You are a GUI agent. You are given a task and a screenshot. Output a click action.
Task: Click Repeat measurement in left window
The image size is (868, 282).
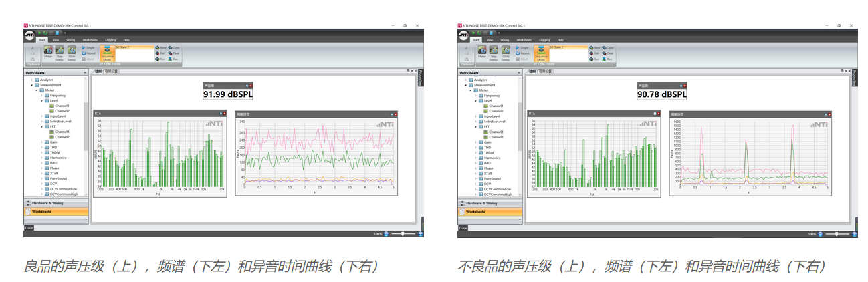point(88,53)
